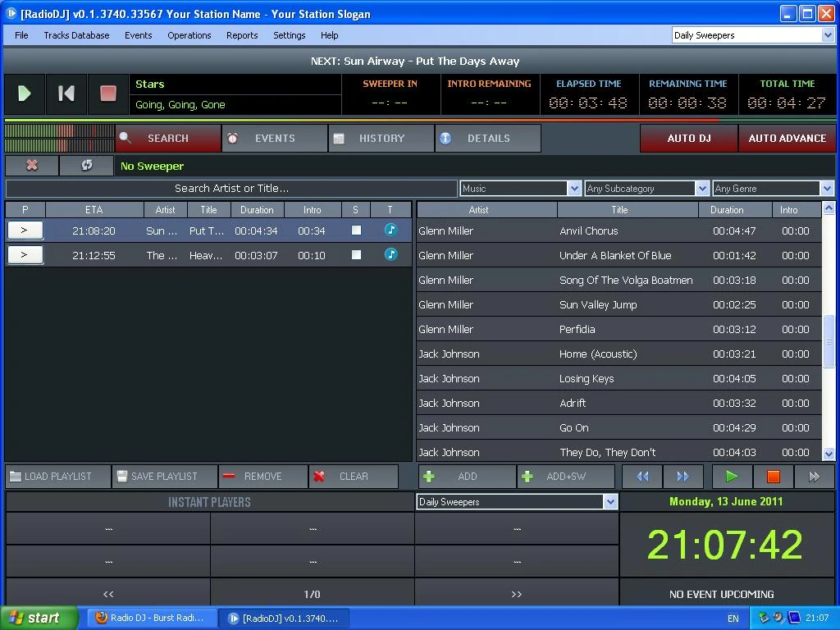Open the Settings menu
Screen dimensions: 840x630
tap(289, 35)
